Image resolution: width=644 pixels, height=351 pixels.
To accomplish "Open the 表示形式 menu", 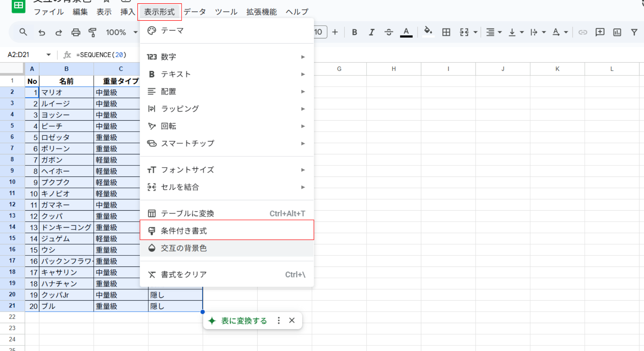I will point(159,12).
